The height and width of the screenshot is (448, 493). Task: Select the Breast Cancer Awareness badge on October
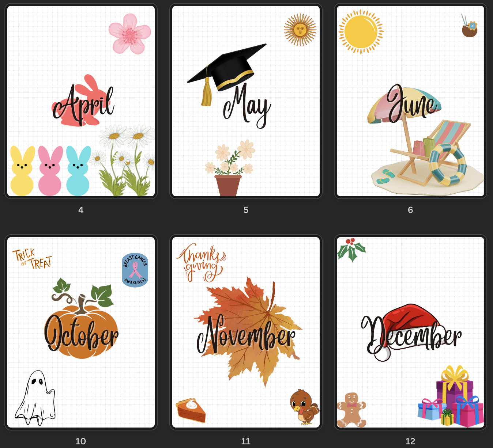click(135, 269)
